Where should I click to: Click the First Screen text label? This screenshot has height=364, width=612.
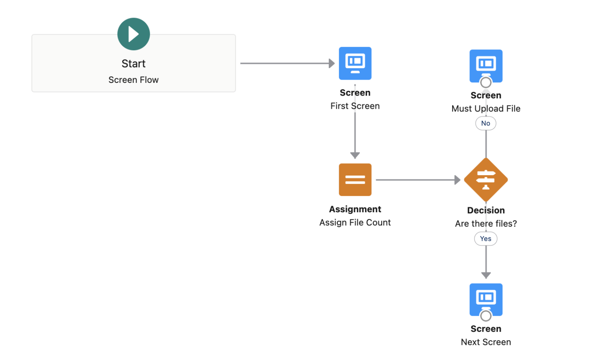pyautogui.click(x=355, y=106)
